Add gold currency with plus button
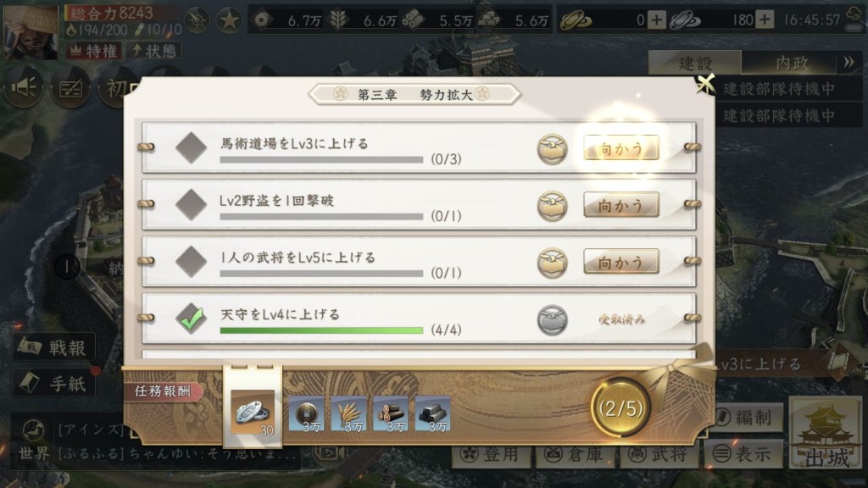 [x=657, y=20]
